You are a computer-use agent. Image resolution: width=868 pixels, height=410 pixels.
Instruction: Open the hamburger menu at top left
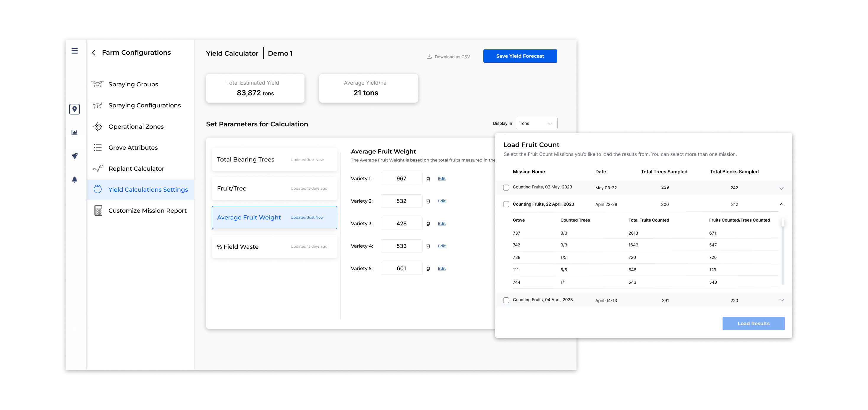tap(75, 51)
